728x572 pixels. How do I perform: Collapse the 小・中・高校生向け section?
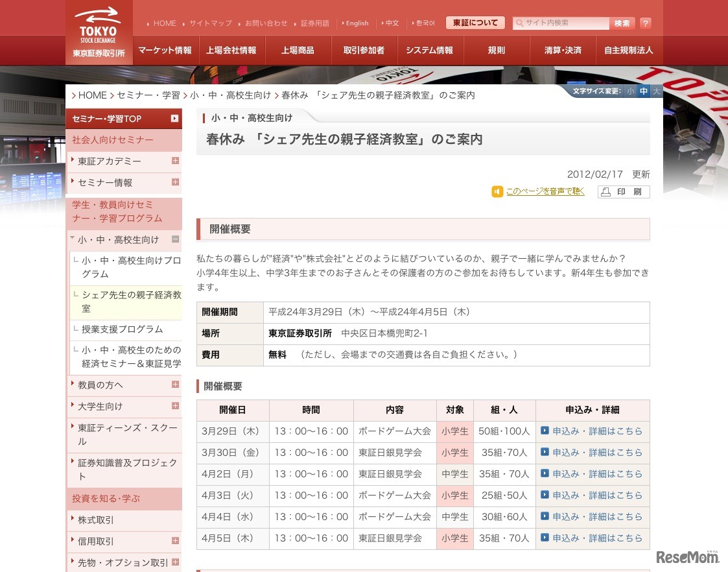click(x=174, y=241)
